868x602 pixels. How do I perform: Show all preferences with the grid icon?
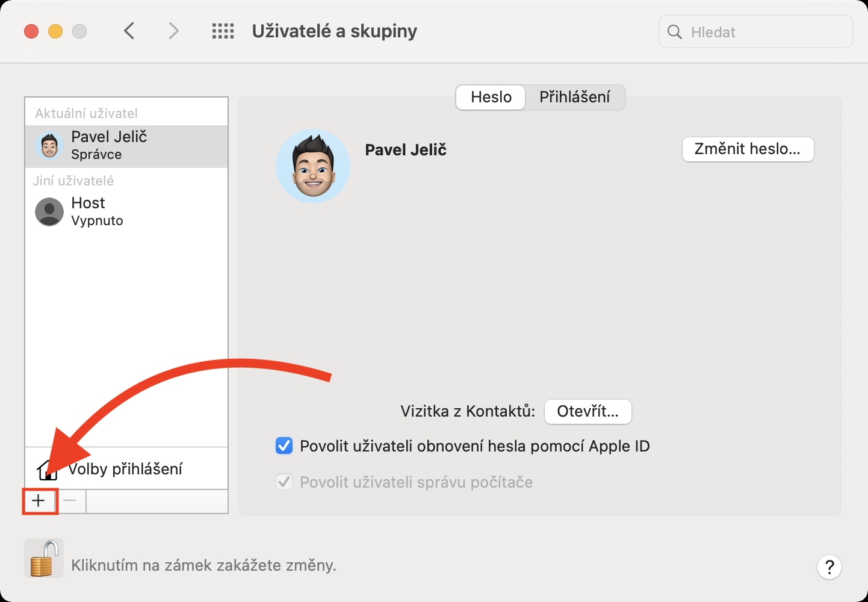(x=223, y=31)
